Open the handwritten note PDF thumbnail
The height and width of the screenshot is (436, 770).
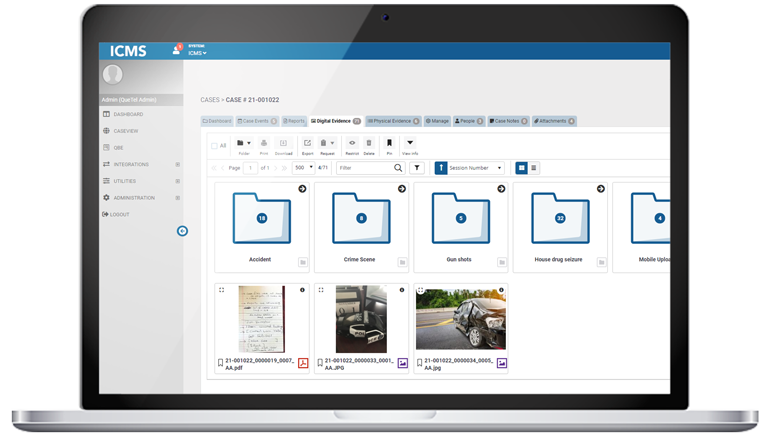[261, 319]
